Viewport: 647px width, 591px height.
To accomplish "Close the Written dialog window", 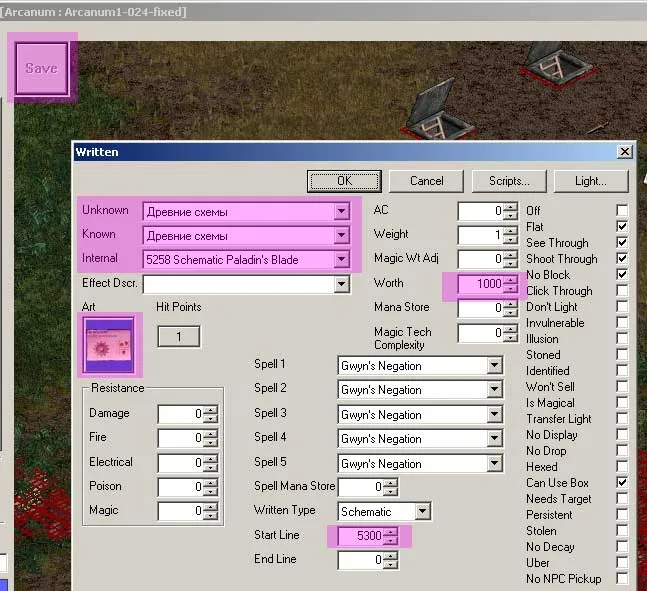I will [x=624, y=152].
